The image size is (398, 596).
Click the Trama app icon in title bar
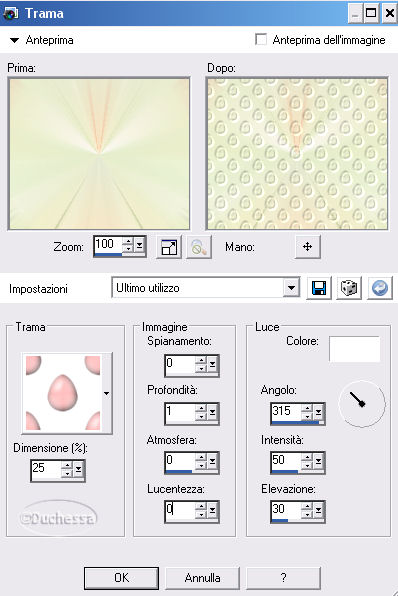click(x=11, y=13)
